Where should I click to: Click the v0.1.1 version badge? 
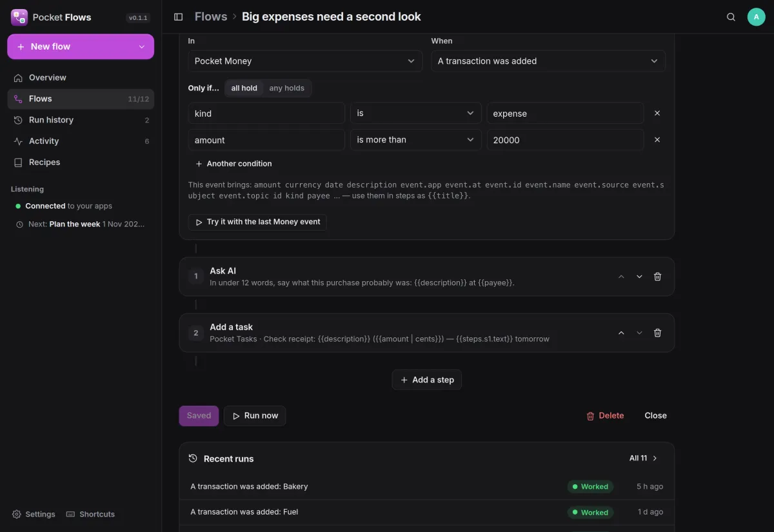tap(138, 18)
